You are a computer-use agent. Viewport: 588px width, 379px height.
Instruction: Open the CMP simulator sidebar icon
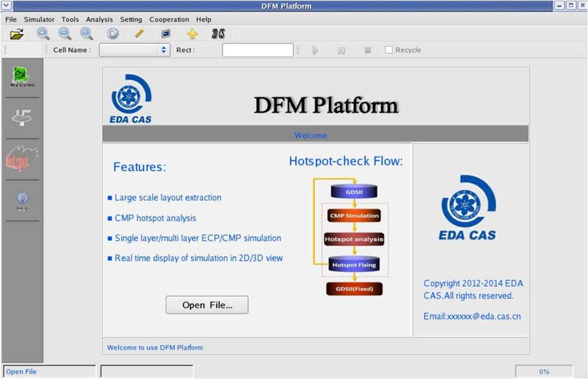(22, 118)
